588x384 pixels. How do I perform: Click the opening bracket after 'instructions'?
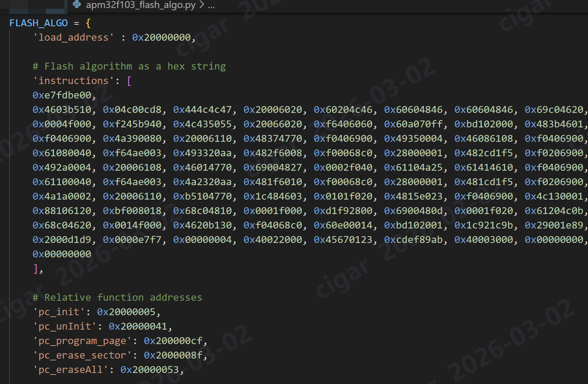[x=129, y=81]
